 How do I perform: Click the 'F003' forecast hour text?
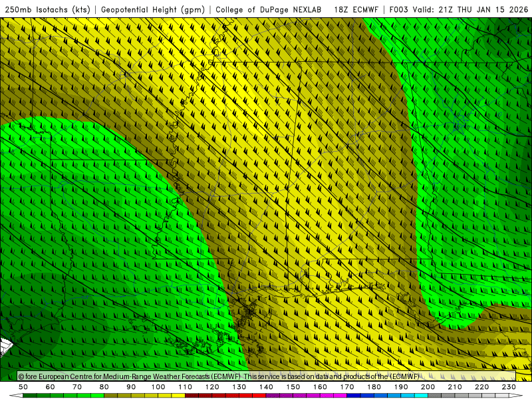click(399, 9)
